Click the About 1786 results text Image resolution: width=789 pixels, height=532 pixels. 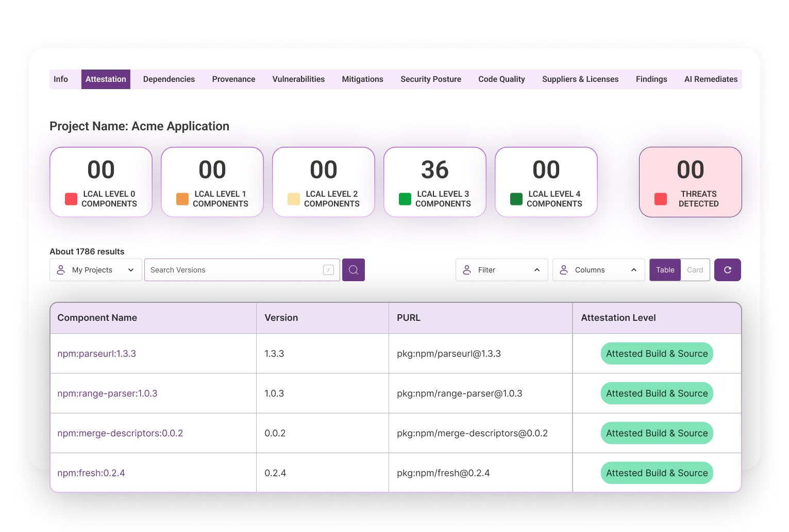(x=87, y=251)
